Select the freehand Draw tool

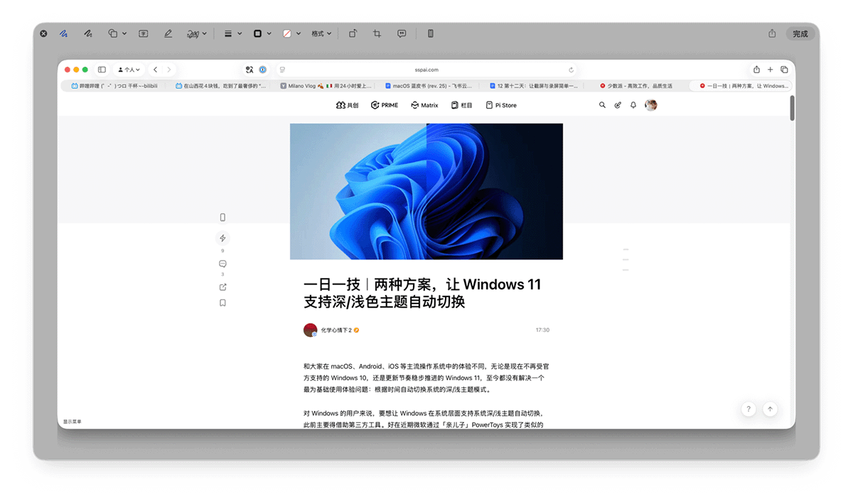(88, 33)
